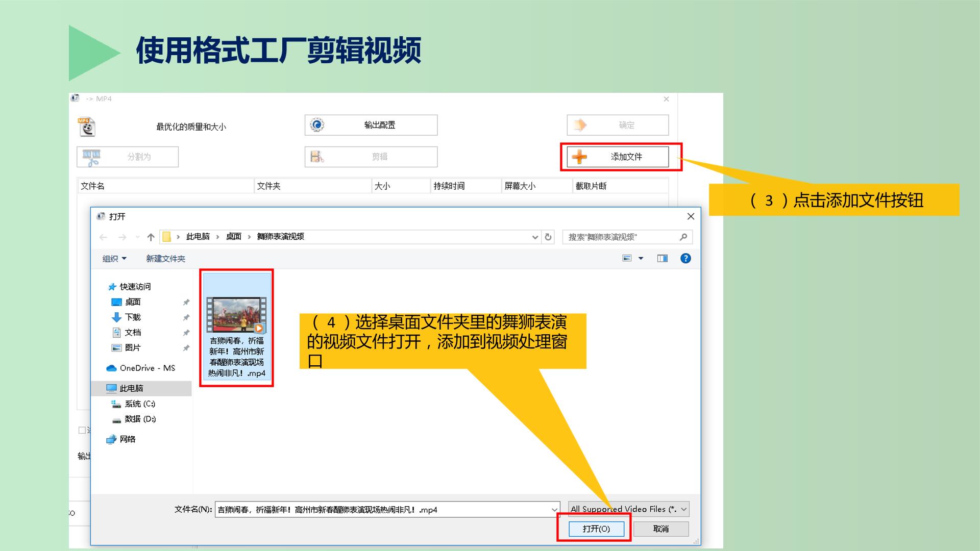This screenshot has width=980, height=551.
Task: Click the 文件名 column header
Action: (165, 186)
